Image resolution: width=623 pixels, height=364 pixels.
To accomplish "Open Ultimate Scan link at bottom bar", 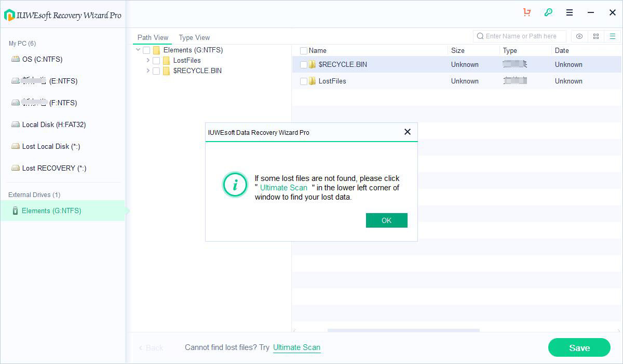I will click(297, 348).
